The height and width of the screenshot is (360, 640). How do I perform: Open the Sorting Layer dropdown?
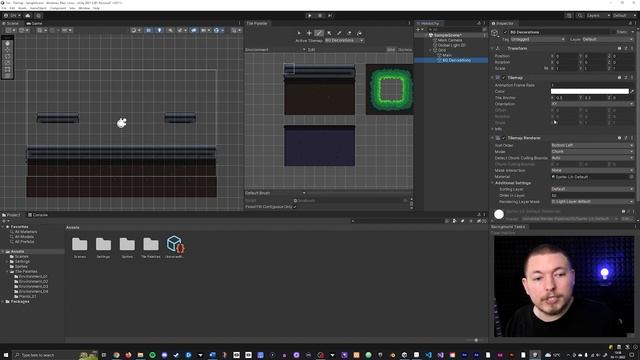[x=592, y=189]
